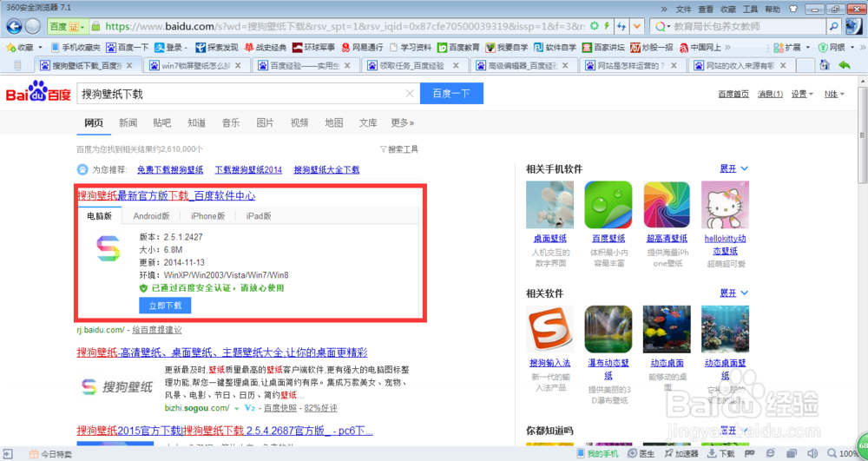Click the browser forward arrow button
The width and height of the screenshot is (868, 461).
(x=33, y=26)
